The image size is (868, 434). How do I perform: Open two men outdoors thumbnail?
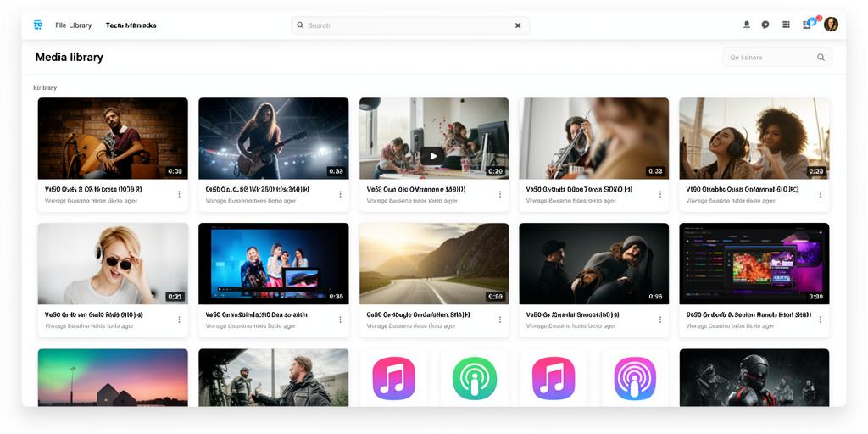[274, 377]
